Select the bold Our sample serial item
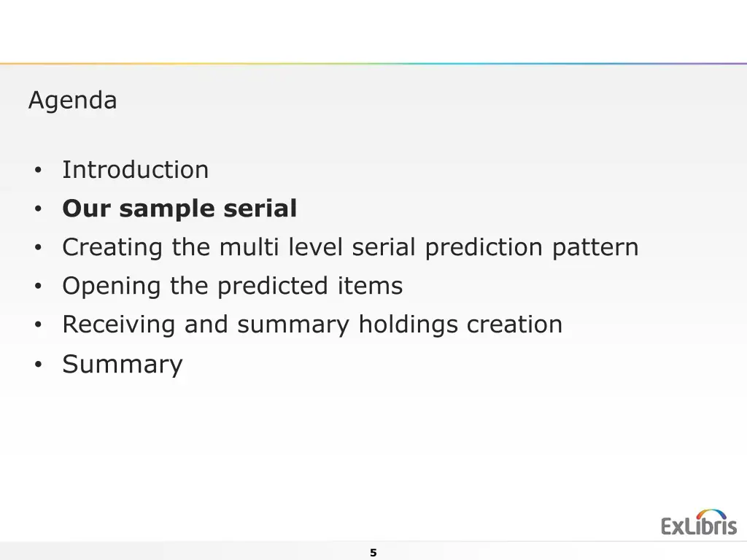 tap(179, 208)
